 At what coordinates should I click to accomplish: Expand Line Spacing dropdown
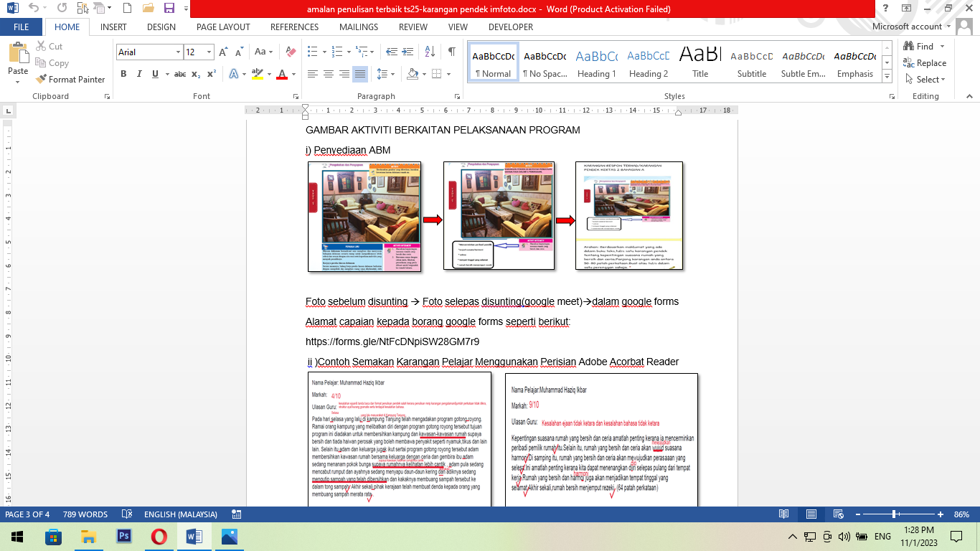click(386, 74)
